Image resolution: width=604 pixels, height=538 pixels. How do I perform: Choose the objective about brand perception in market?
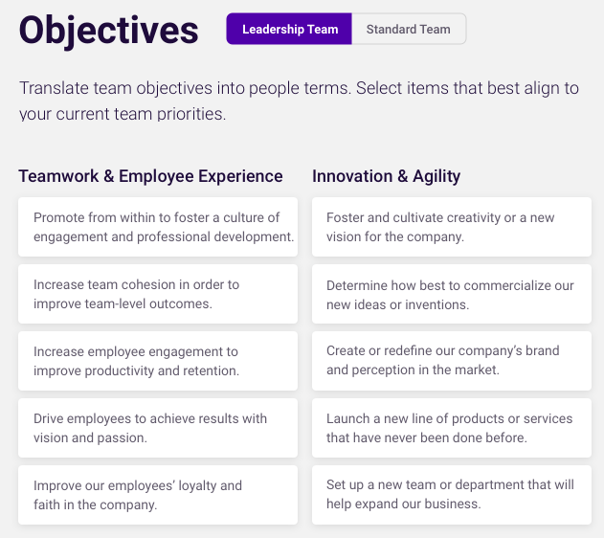[451, 361]
